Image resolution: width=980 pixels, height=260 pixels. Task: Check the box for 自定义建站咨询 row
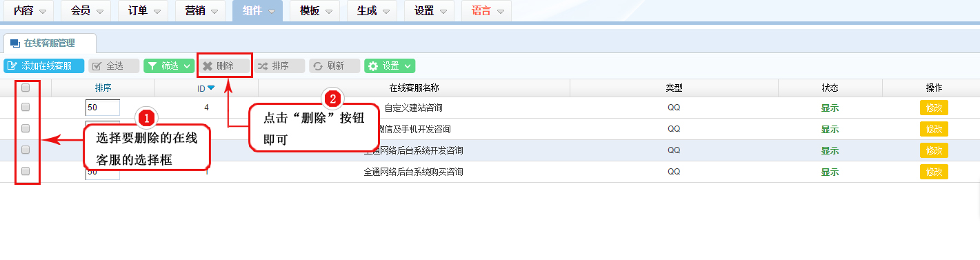26,107
